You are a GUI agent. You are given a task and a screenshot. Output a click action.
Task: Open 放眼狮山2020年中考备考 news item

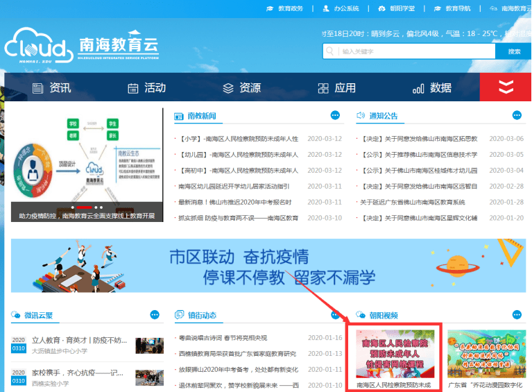coord(239,370)
